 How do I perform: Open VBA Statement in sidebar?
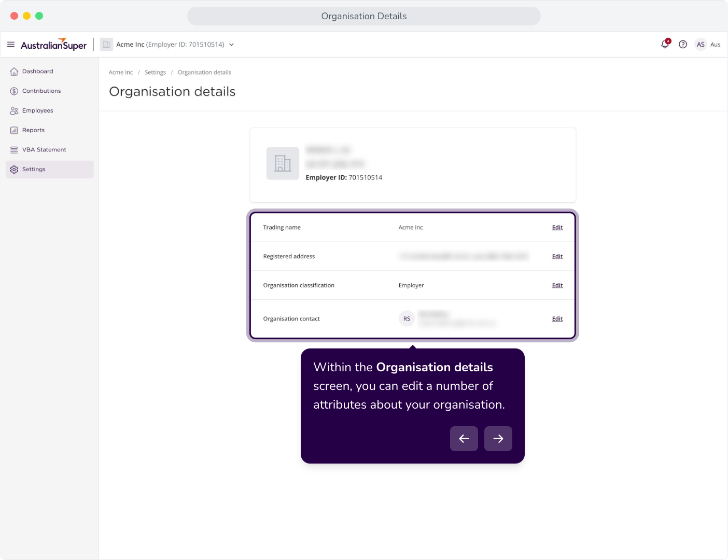[x=50, y=150]
